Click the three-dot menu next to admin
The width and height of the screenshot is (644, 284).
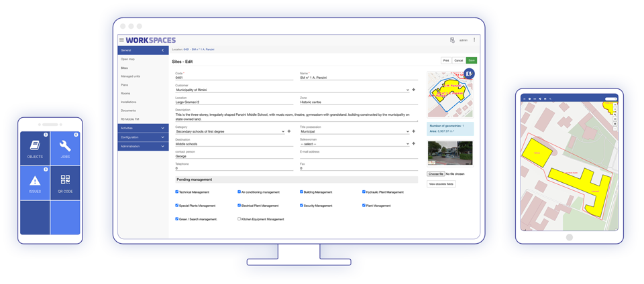[x=474, y=40]
